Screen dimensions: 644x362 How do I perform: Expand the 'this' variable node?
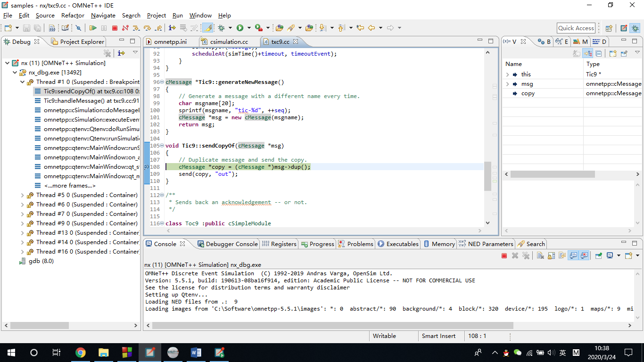[x=508, y=74]
